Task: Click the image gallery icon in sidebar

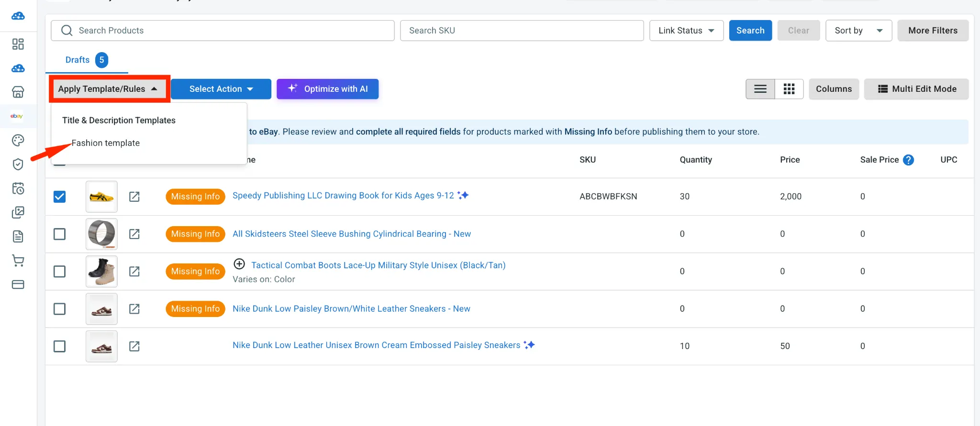Action: point(18,212)
